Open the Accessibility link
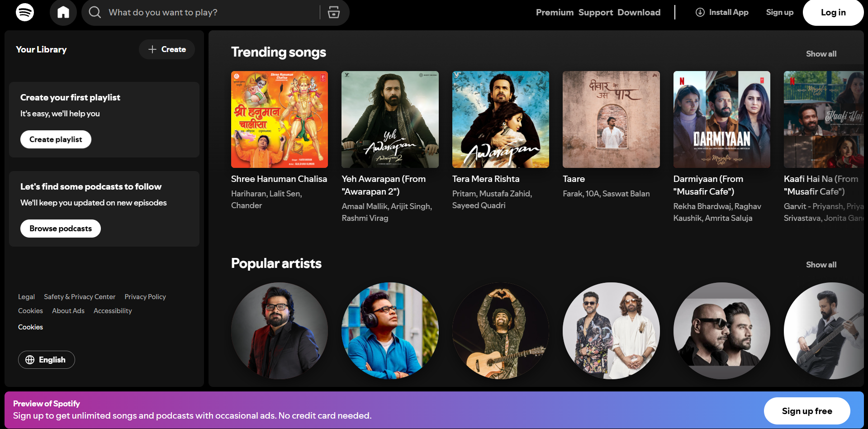This screenshot has width=868, height=429. tap(113, 311)
